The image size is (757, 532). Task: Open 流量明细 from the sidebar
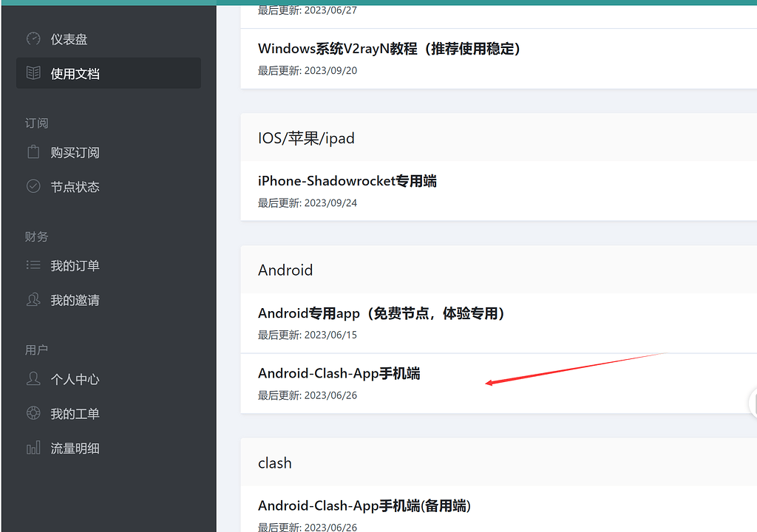(75, 448)
